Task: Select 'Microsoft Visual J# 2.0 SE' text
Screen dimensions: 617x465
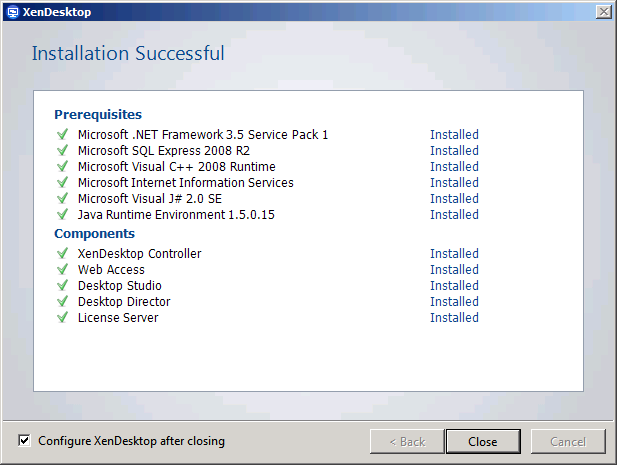Action: (x=150, y=199)
